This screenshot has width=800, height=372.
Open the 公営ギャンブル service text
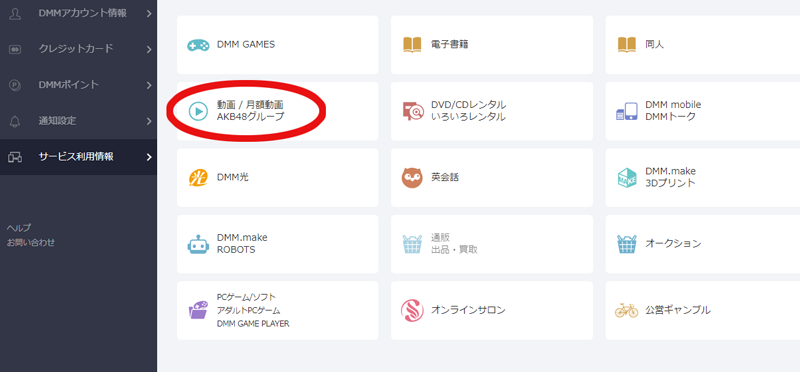tap(678, 310)
